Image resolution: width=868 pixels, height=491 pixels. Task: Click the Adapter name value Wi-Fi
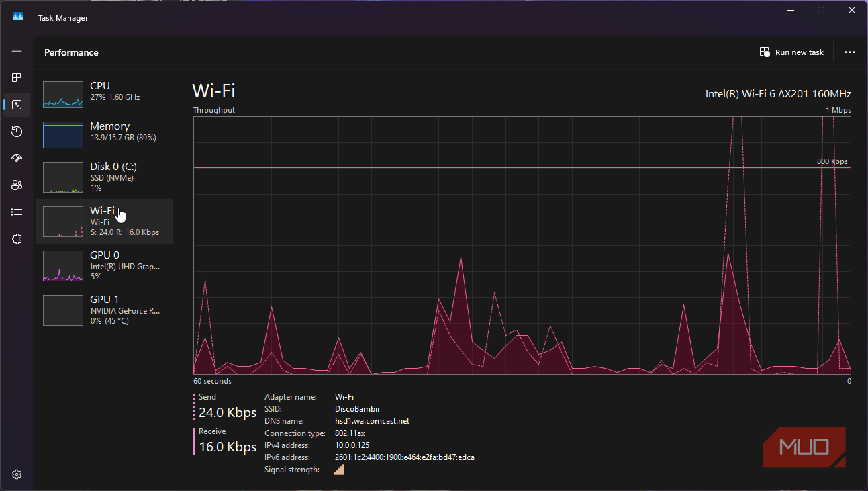[344, 397]
